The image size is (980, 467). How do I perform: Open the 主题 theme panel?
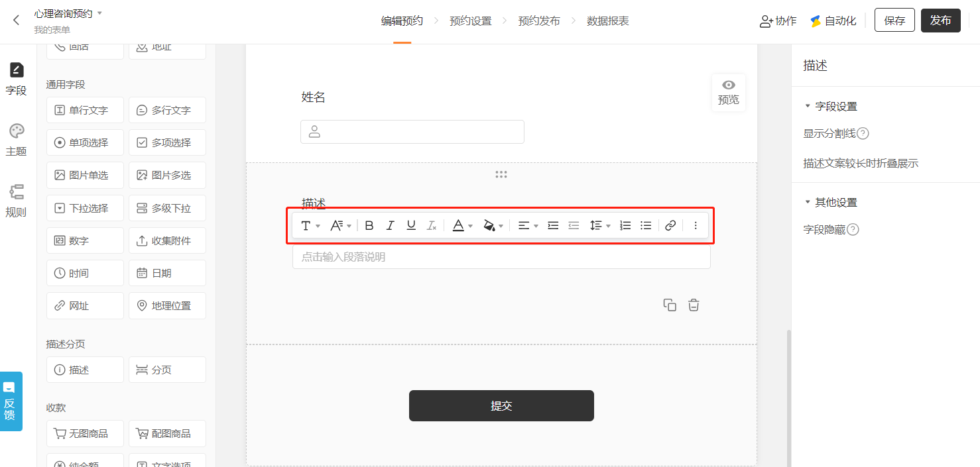coord(17,140)
